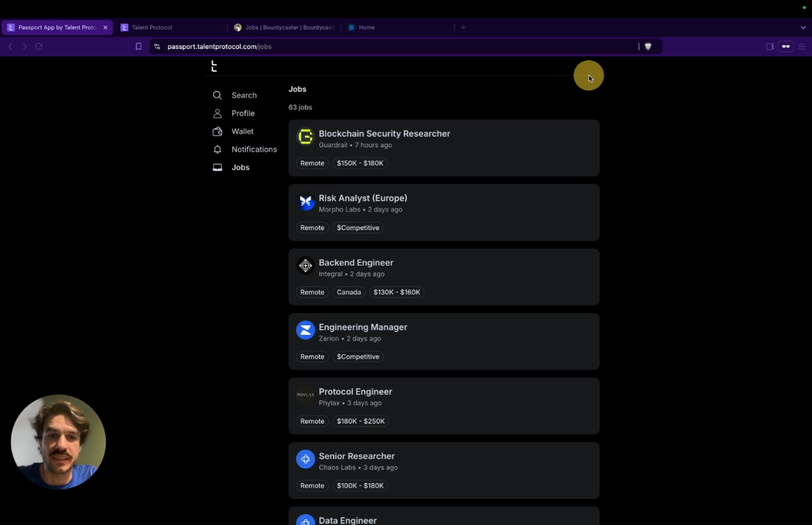Switch to the Talent Protocol tab
This screenshot has height=525, width=812.
(x=171, y=28)
